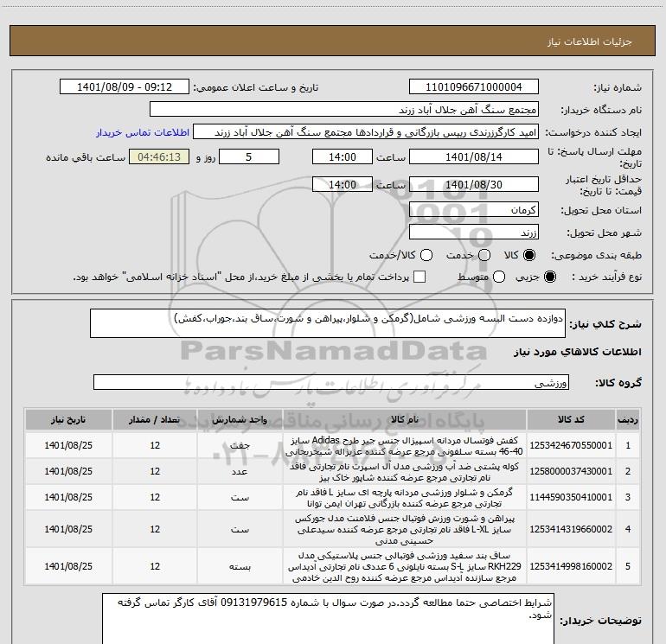Click the شماره نیاز field
The height and width of the screenshot is (644, 666).
pyautogui.click(x=473, y=87)
